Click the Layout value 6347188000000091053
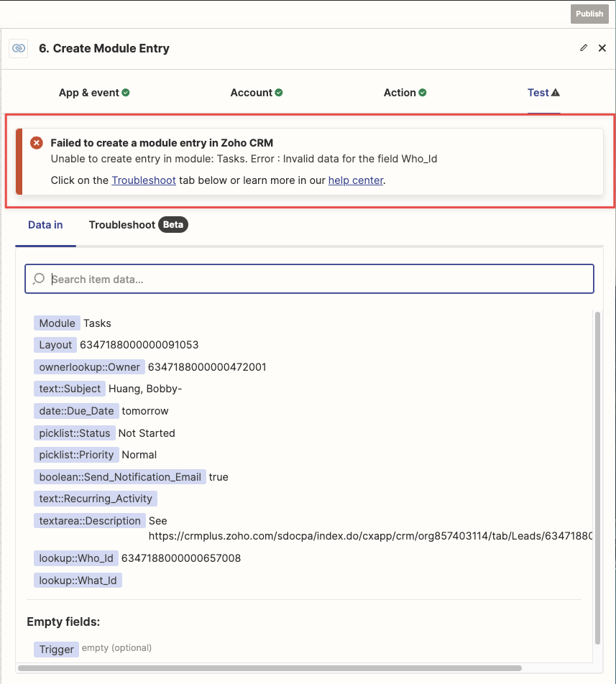This screenshot has height=684, width=616. tap(139, 345)
